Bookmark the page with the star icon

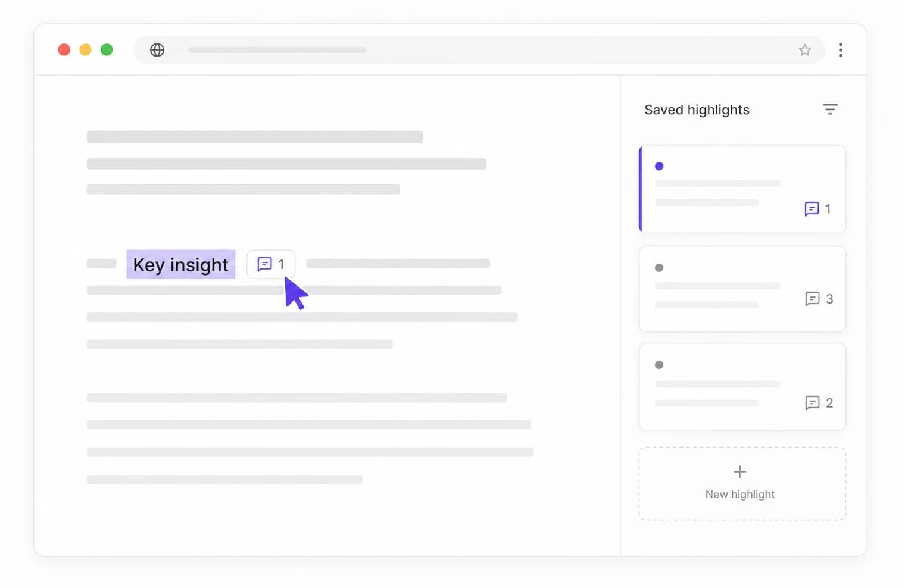[x=805, y=50]
